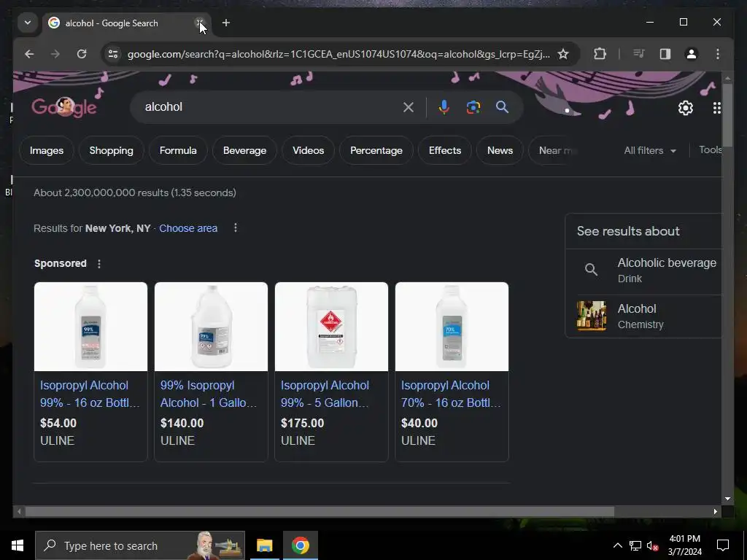Switch to Shopping results
Screen dimensions: 747x560
point(112,150)
